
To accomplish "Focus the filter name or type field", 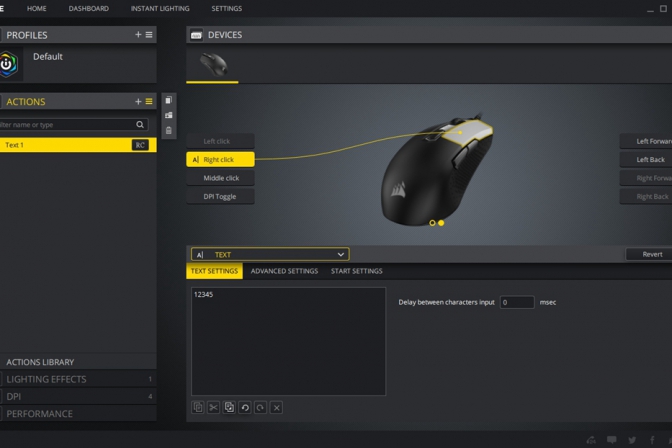I will click(74, 125).
